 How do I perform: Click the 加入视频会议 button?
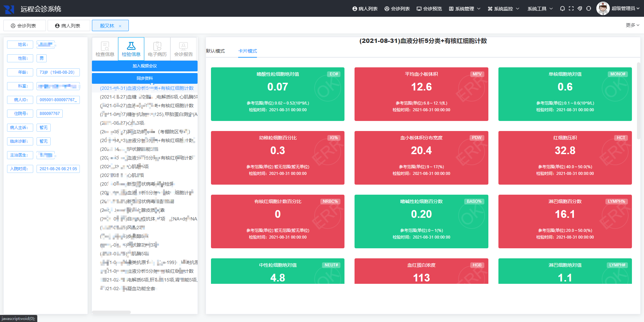[145, 66]
